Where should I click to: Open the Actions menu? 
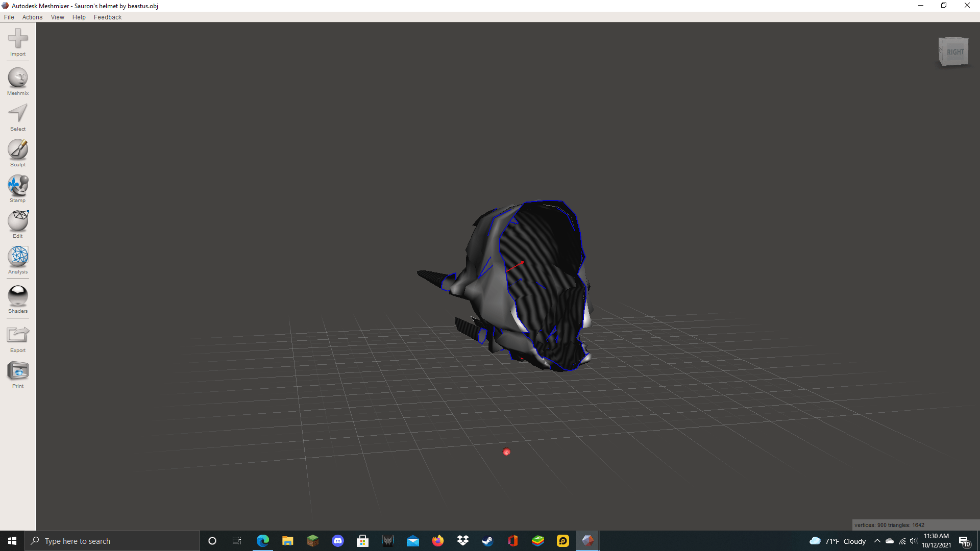pyautogui.click(x=32, y=17)
